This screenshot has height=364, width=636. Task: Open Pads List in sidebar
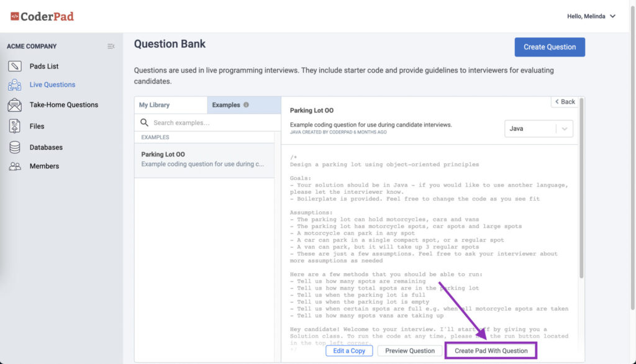pos(44,66)
